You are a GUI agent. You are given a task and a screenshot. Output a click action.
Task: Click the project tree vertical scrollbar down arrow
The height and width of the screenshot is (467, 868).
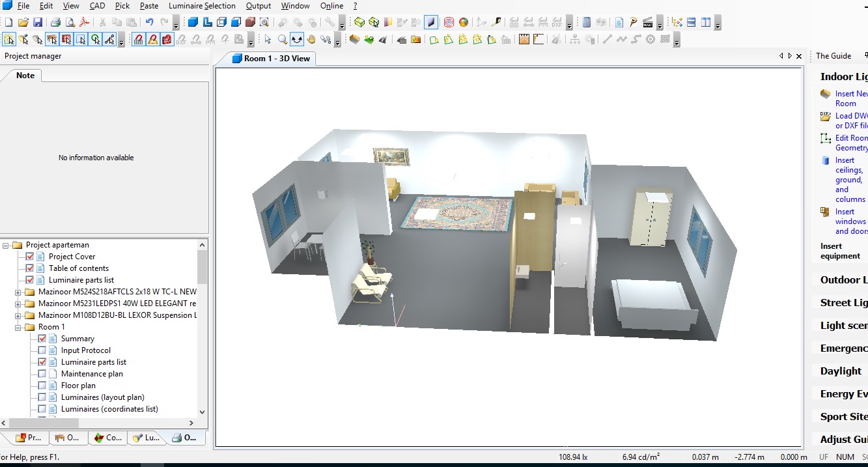202,412
